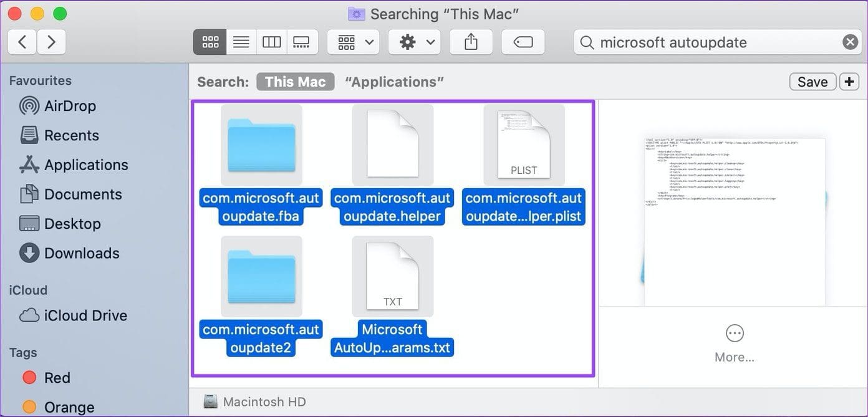The width and height of the screenshot is (868, 417).
Task: Click the Share toolbar button
Action: [x=471, y=42]
